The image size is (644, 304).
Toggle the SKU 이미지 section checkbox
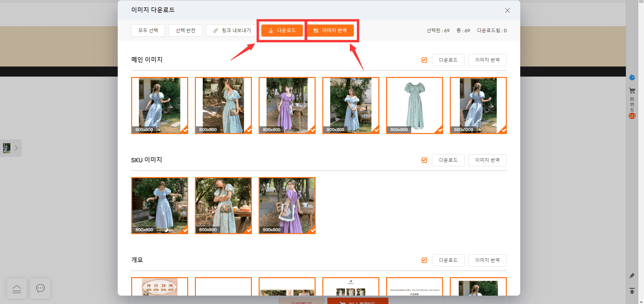point(424,160)
